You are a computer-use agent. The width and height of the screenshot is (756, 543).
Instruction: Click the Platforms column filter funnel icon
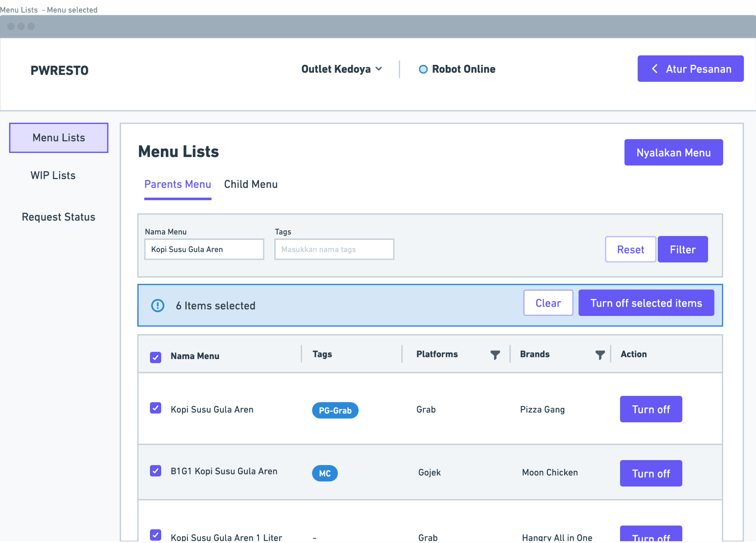[495, 355]
